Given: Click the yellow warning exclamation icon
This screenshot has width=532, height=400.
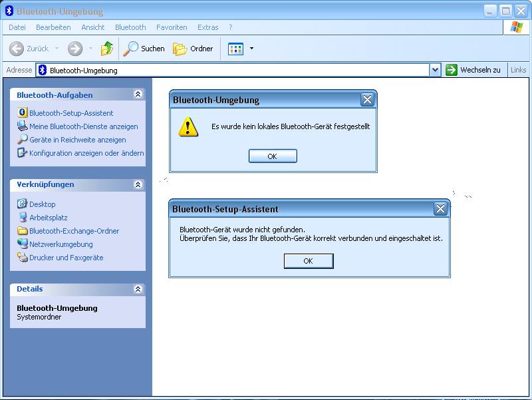Looking at the screenshot, I should pos(188,126).
